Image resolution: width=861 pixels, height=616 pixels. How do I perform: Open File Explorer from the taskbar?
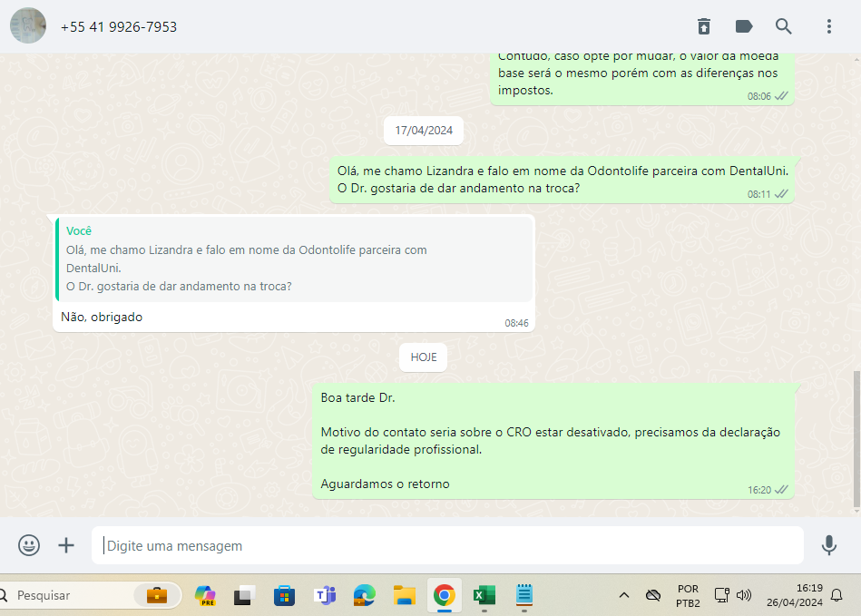coord(405,595)
